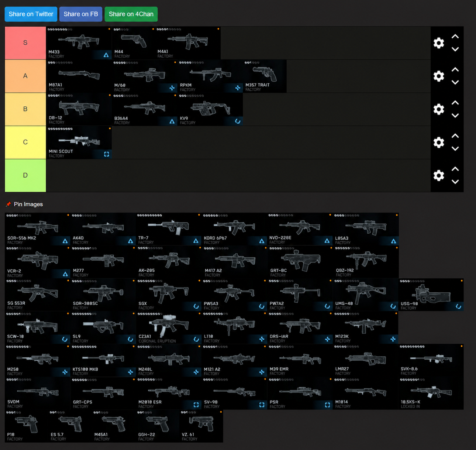Open settings gear for the B tier row
Viewport: 476px width, 450px height.
pos(438,109)
